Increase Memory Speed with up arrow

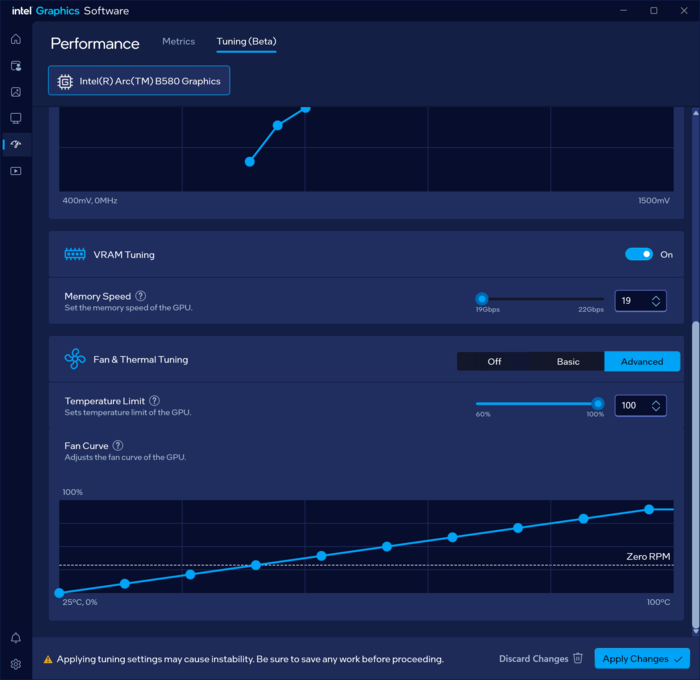click(656, 297)
